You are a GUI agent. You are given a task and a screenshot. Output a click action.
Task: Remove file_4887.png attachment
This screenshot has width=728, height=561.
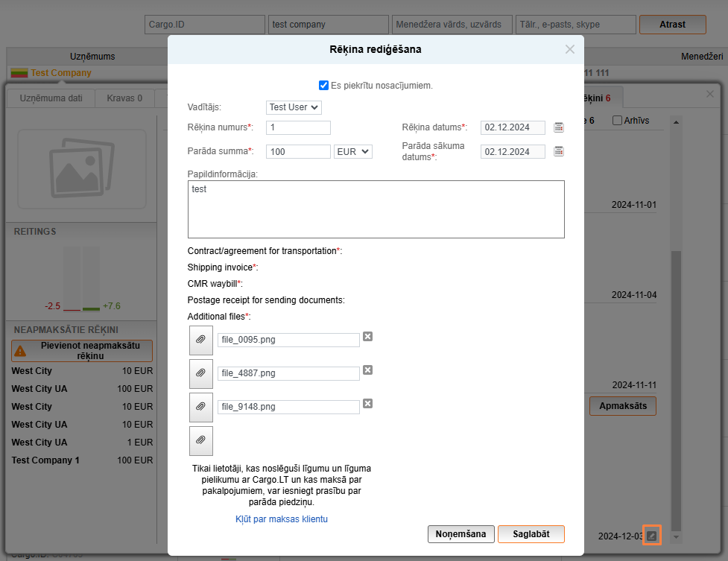(367, 370)
